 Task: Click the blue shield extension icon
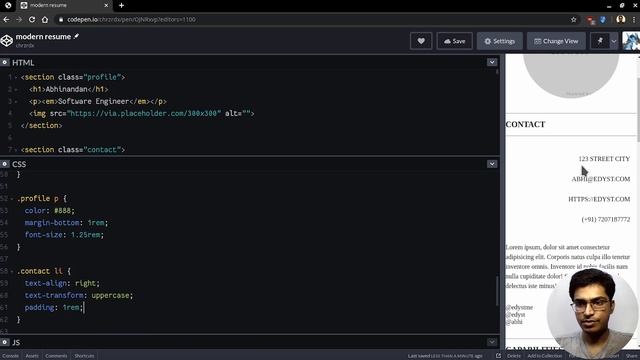(x=603, y=20)
